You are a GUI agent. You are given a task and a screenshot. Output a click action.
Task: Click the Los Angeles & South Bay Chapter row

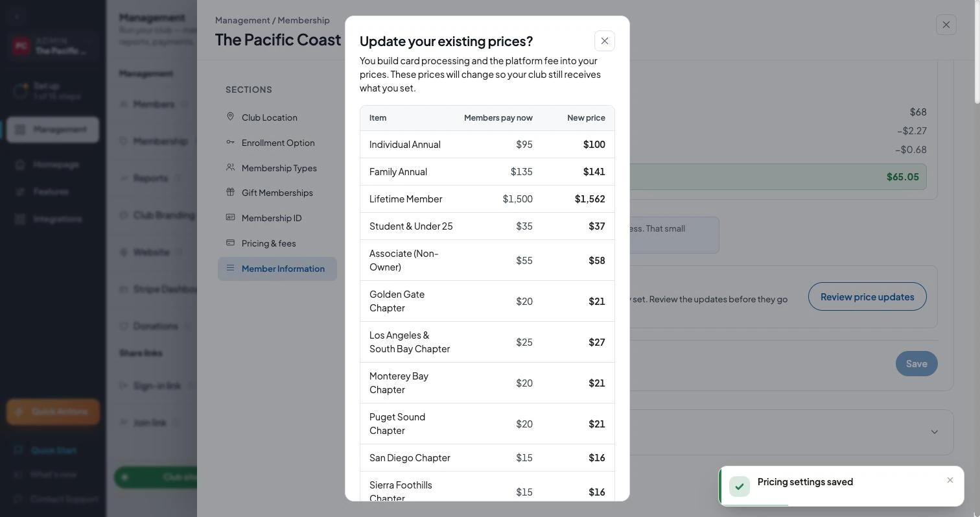[x=487, y=342]
